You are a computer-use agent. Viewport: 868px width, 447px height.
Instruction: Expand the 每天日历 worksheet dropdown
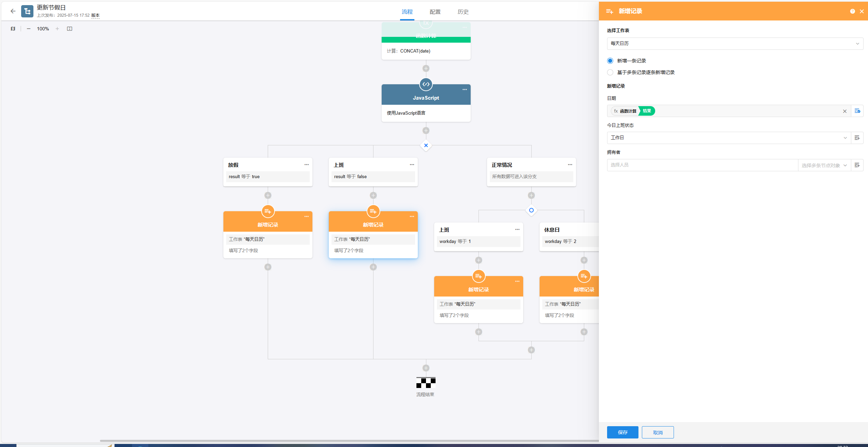(735, 44)
